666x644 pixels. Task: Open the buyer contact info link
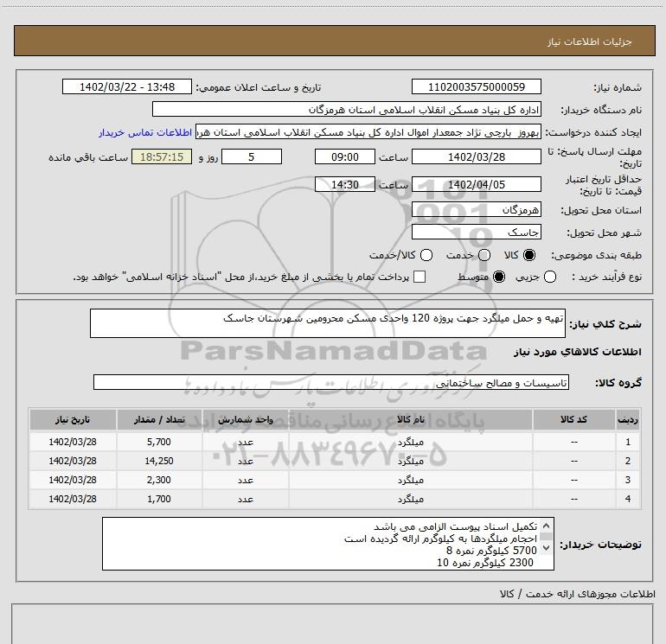pos(145,132)
